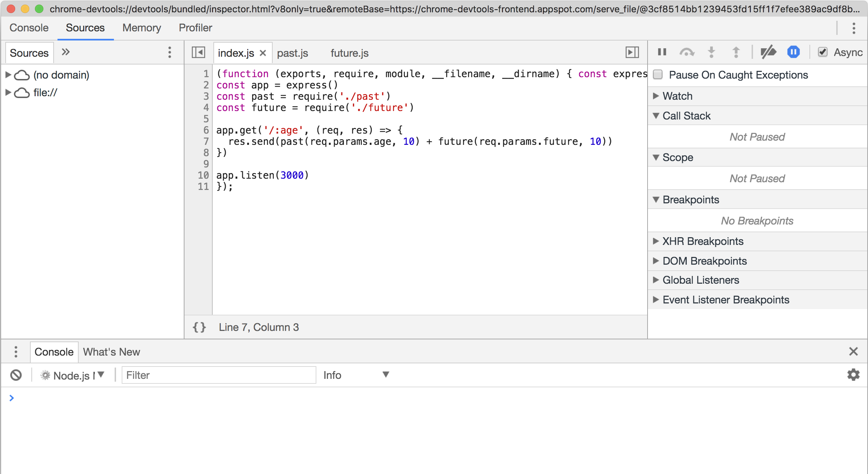
Task: Click the console Filter input field
Action: pos(219,375)
